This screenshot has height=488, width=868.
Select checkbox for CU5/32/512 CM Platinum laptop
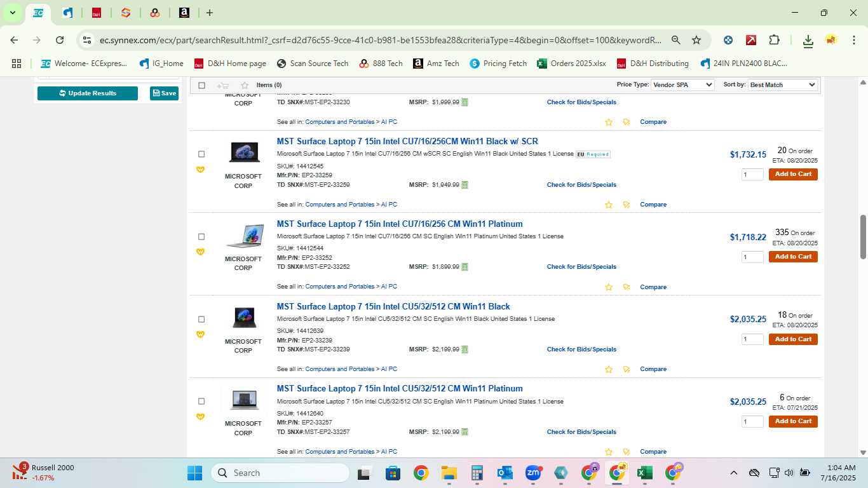pos(201,401)
